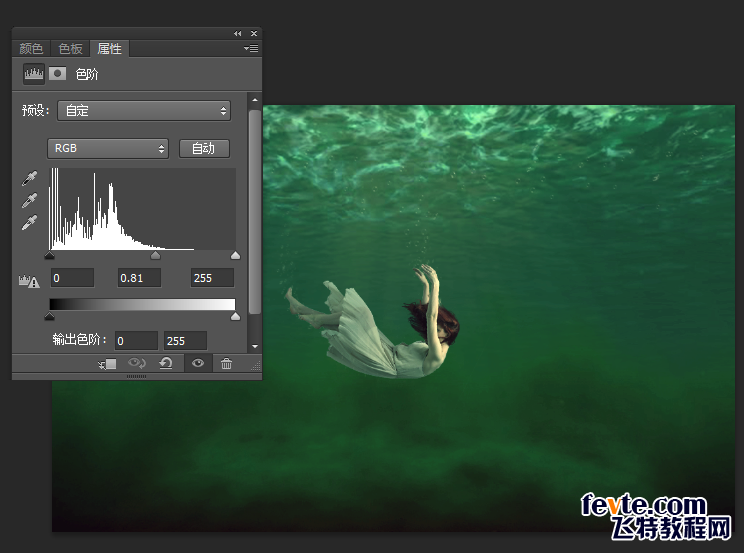Reset adjustment to defaults
This screenshot has width=744, height=553.
pos(166,364)
